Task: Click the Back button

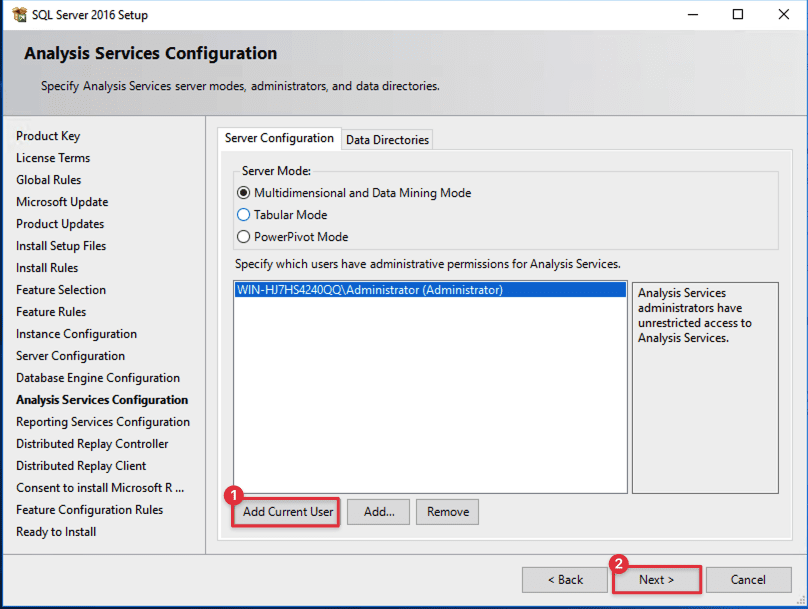Action: pos(565,579)
